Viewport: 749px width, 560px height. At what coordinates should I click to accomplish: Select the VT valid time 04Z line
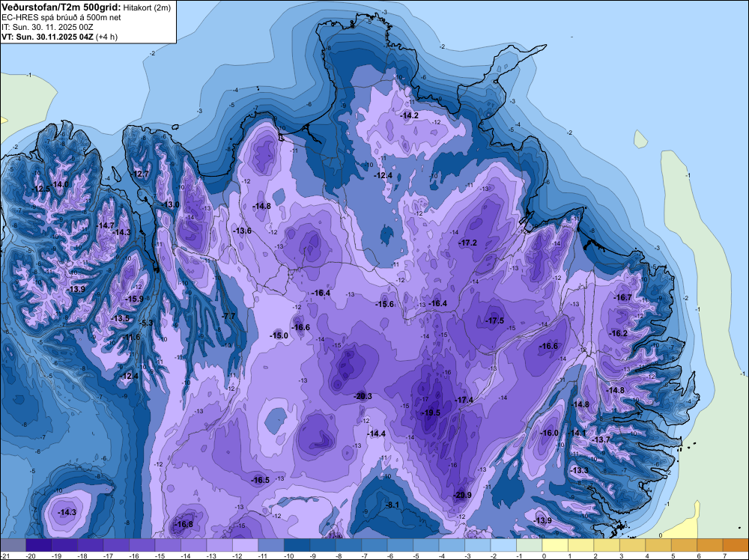click(59, 37)
